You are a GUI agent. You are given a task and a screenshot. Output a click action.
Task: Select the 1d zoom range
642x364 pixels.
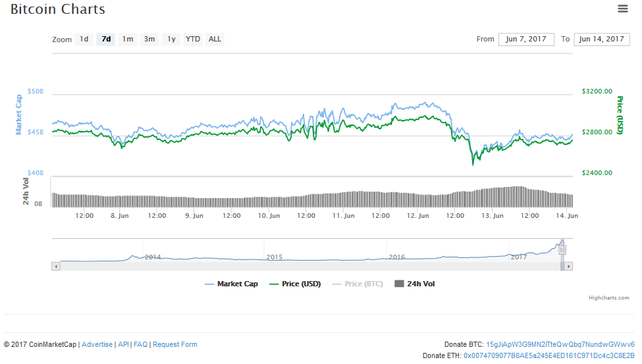(x=84, y=39)
